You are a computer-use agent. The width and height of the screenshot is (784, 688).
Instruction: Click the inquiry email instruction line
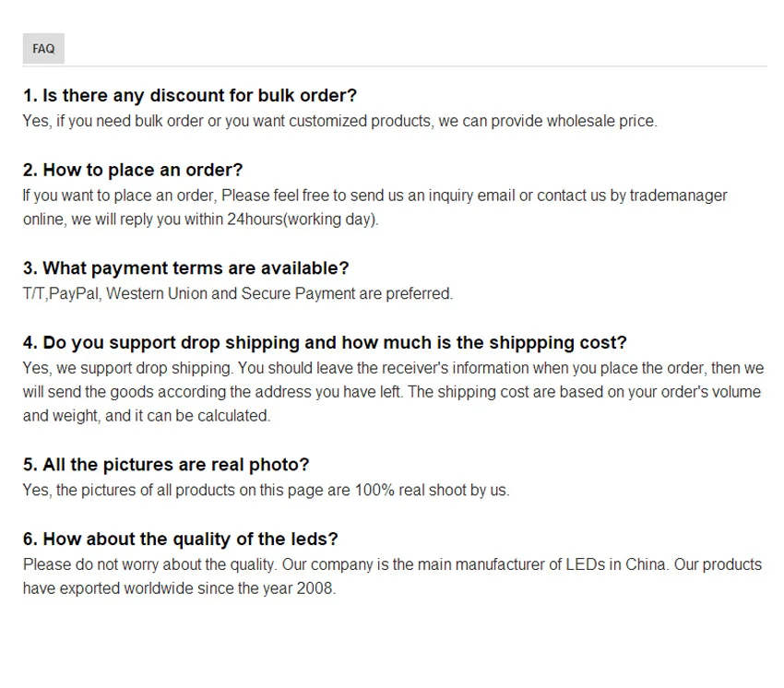pos(375,196)
